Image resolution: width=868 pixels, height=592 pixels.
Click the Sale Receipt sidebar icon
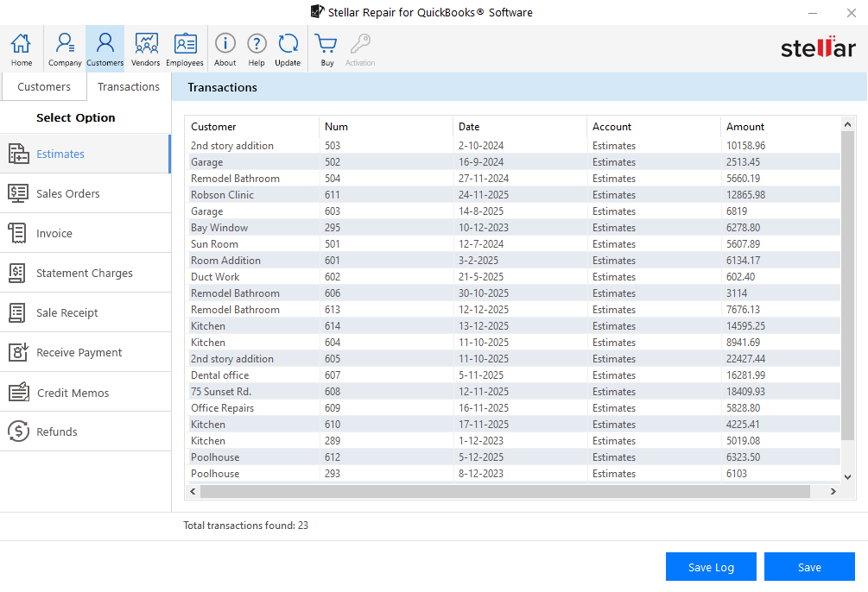click(x=17, y=312)
